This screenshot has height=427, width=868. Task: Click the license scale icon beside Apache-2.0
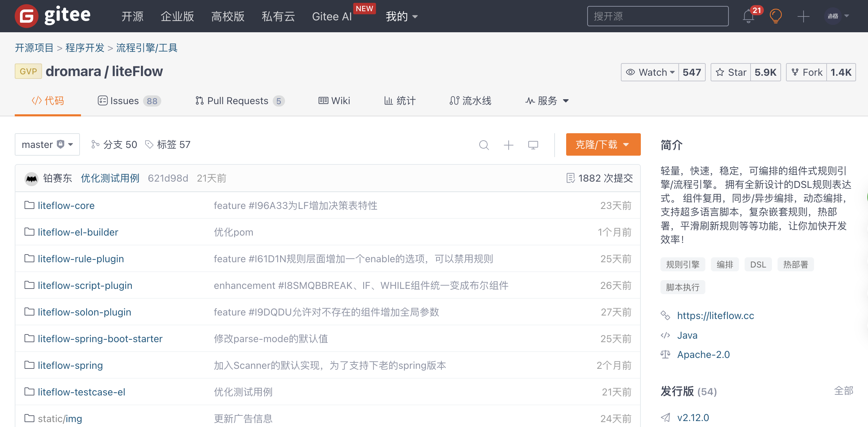(x=665, y=354)
